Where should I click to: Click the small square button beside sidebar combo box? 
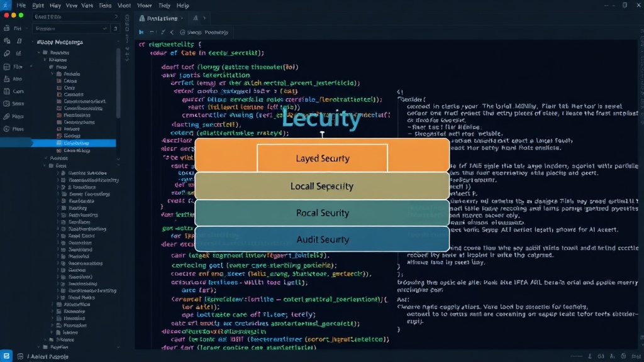point(115,29)
